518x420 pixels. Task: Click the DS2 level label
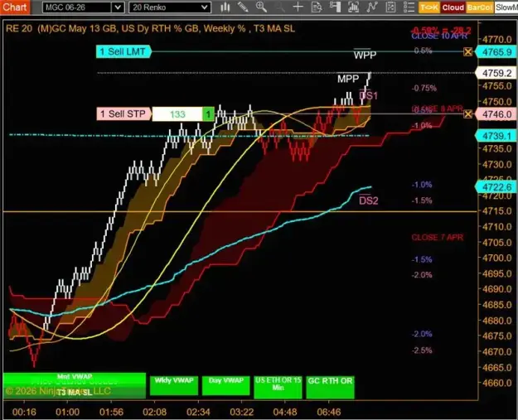pos(368,200)
